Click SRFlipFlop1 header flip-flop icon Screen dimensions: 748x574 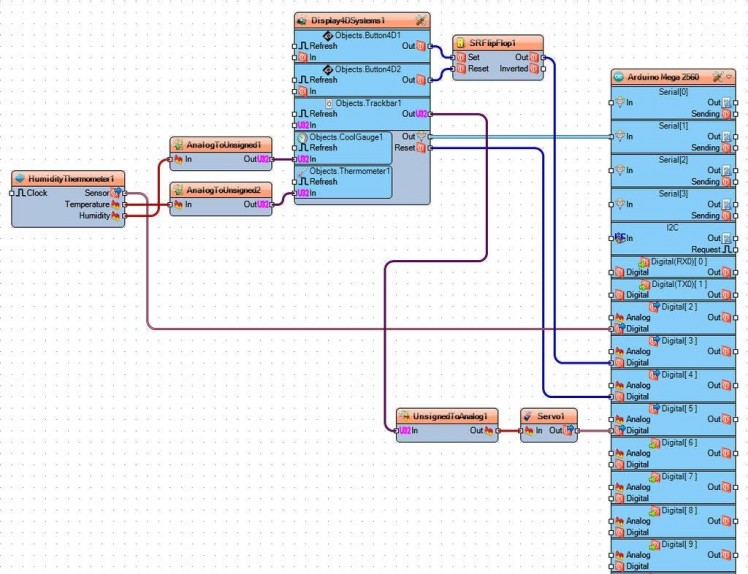pos(460,43)
